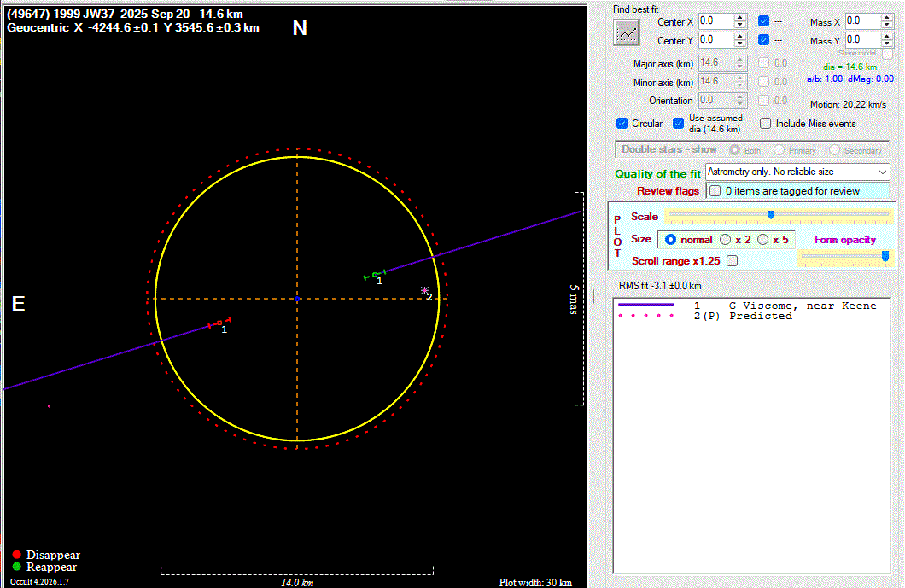Toggle Use assumed dia (14.6 km)
The width and height of the screenshot is (905, 588).
coord(679,124)
